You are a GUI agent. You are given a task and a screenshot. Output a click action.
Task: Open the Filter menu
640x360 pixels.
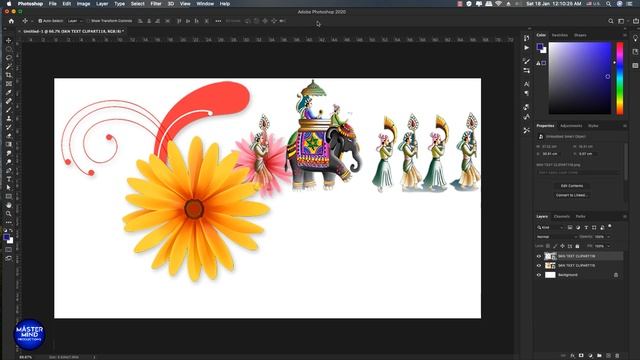[x=156, y=4]
